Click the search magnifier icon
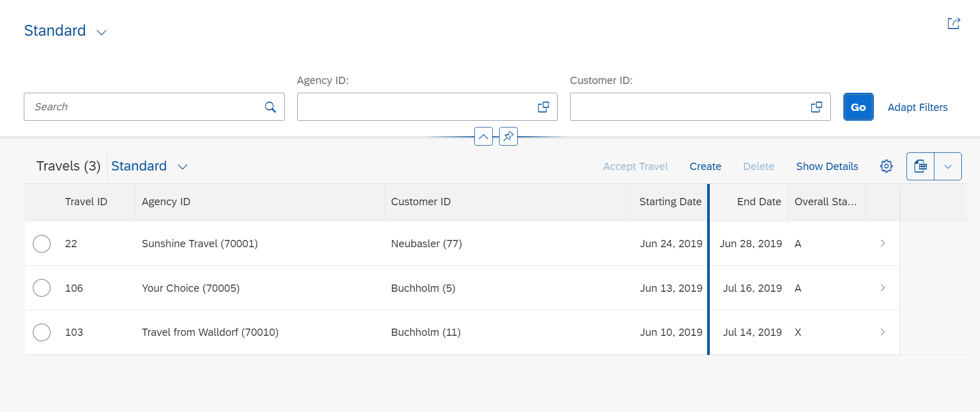The image size is (980, 412). 270,107
